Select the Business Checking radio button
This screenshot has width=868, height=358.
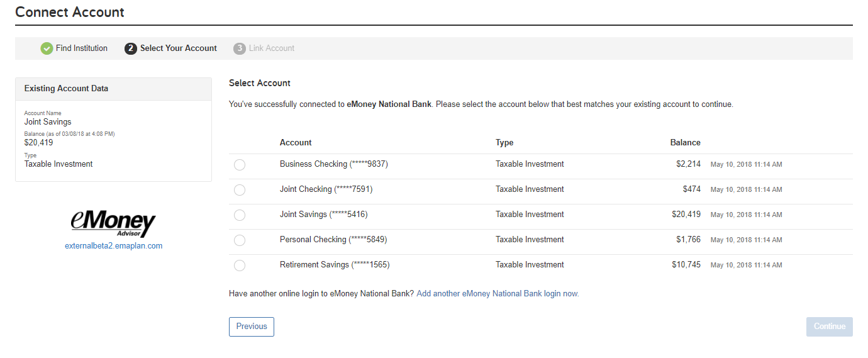[240, 165]
